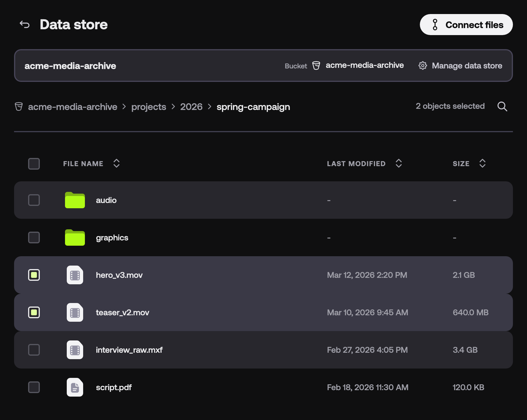Click the LAST MODIFIED column header
This screenshot has width=527, height=420.
(x=356, y=164)
